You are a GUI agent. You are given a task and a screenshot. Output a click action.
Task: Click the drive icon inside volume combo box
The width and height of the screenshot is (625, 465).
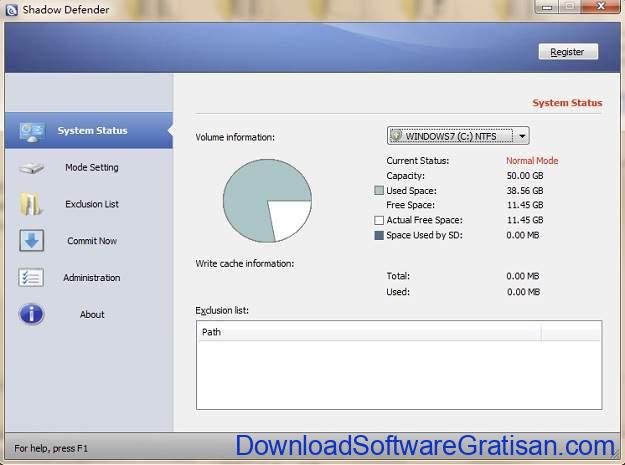pos(396,135)
